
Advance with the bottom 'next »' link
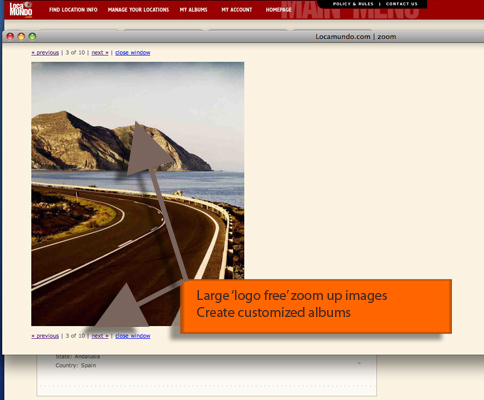click(x=100, y=336)
